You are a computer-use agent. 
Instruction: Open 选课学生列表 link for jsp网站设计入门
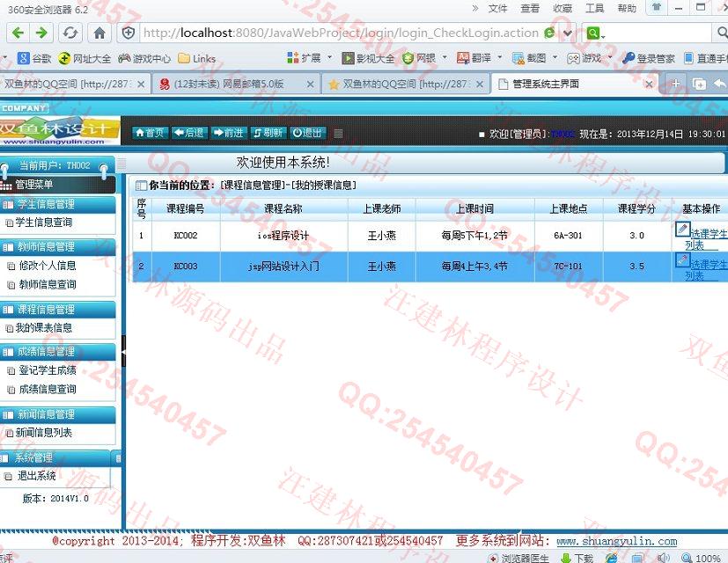pyautogui.click(x=706, y=270)
